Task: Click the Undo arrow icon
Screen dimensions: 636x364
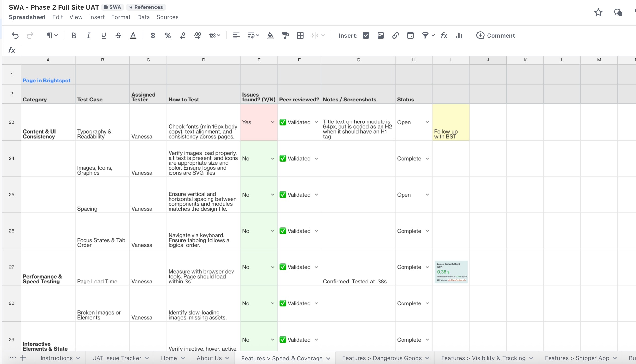Action: click(x=15, y=36)
